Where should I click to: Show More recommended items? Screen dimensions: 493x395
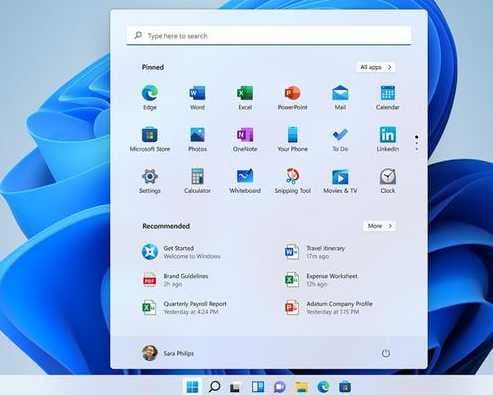click(379, 226)
